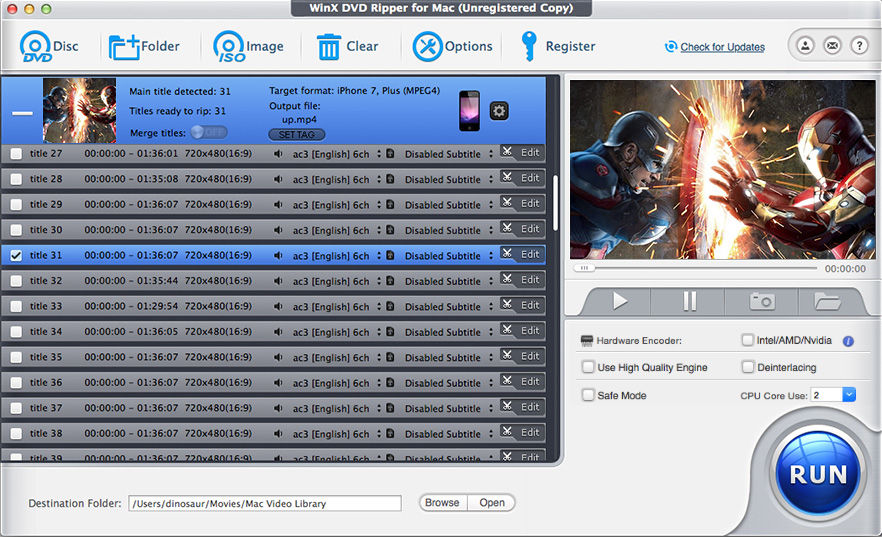Open subtitle dropdown for title 29
Viewport: 882px width, 537px height.
tap(490, 205)
